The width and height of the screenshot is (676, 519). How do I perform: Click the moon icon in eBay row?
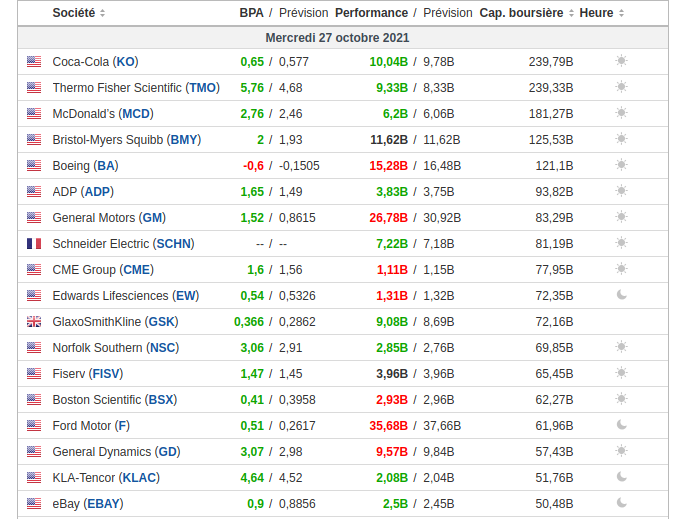(621, 503)
